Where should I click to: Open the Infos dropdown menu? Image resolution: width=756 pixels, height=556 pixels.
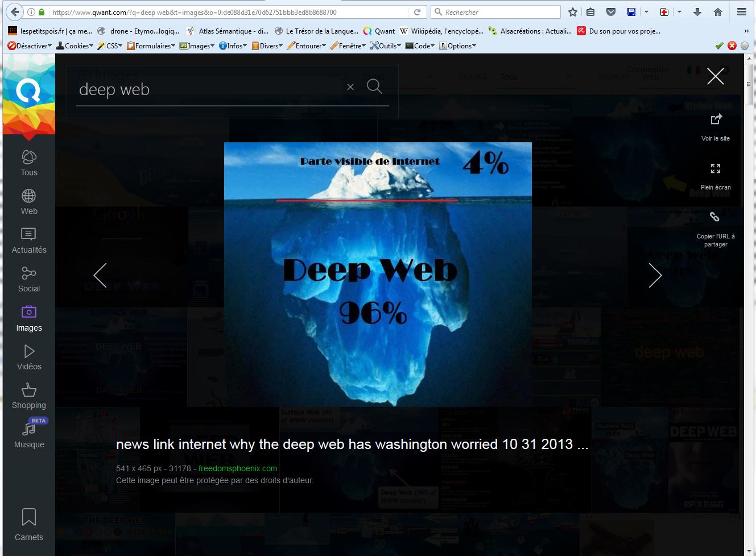pos(233,46)
